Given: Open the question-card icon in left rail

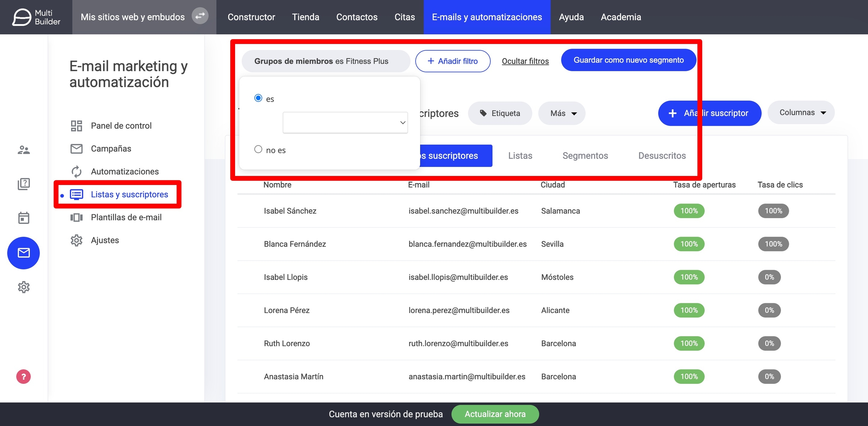Looking at the screenshot, I should coord(23,184).
